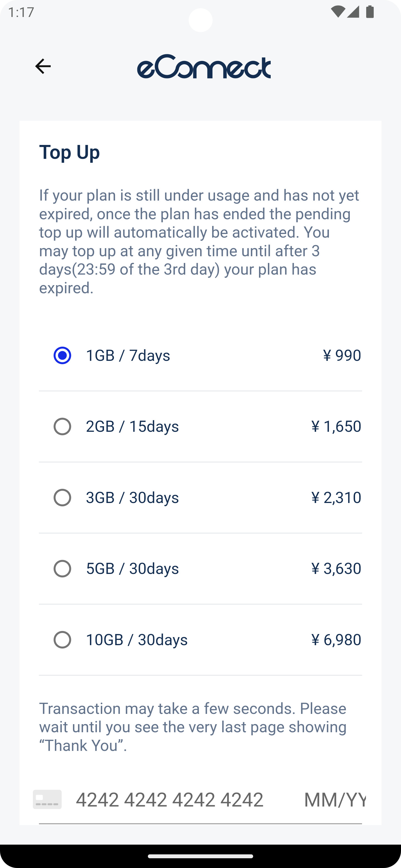Select the 5GB / 30days radio button
The image size is (401, 868).
(62, 568)
